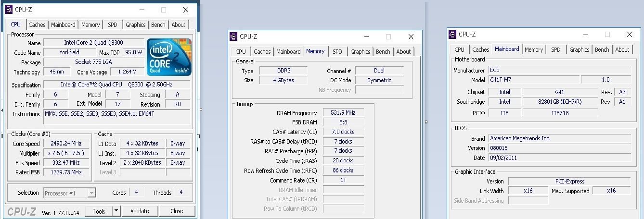The width and height of the screenshot is (644, 219).
Task: Click the memory Size field 4 GBytes
Action: click(x=283, y=80)
